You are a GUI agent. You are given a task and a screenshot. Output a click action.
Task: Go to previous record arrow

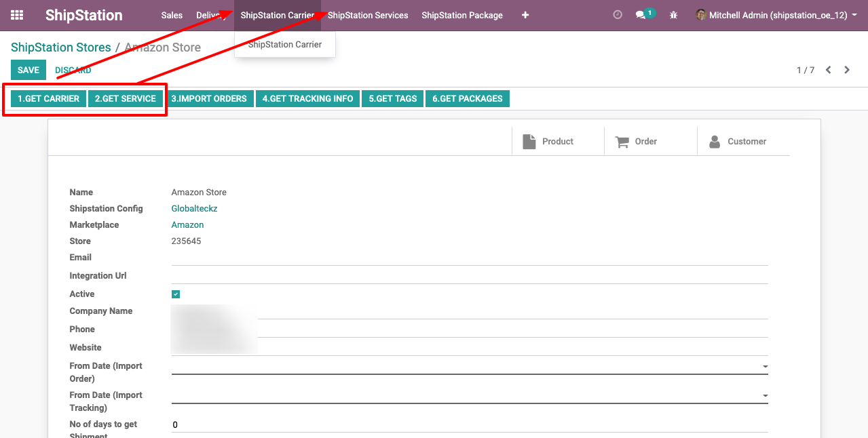[829, 70]
